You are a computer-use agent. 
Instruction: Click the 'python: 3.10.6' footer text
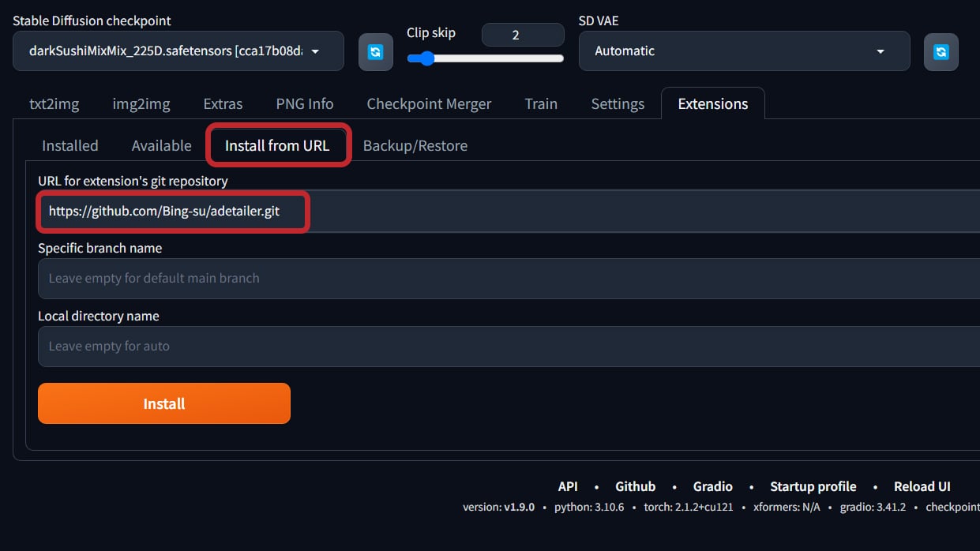589,507
